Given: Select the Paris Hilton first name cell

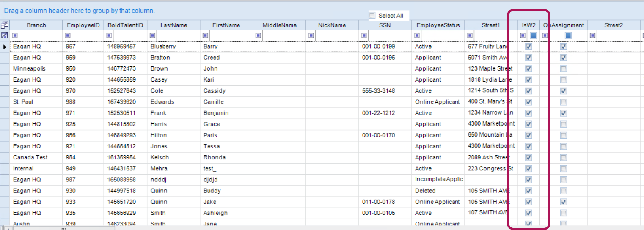Looking at the screenshot, I should coord(226,135).
